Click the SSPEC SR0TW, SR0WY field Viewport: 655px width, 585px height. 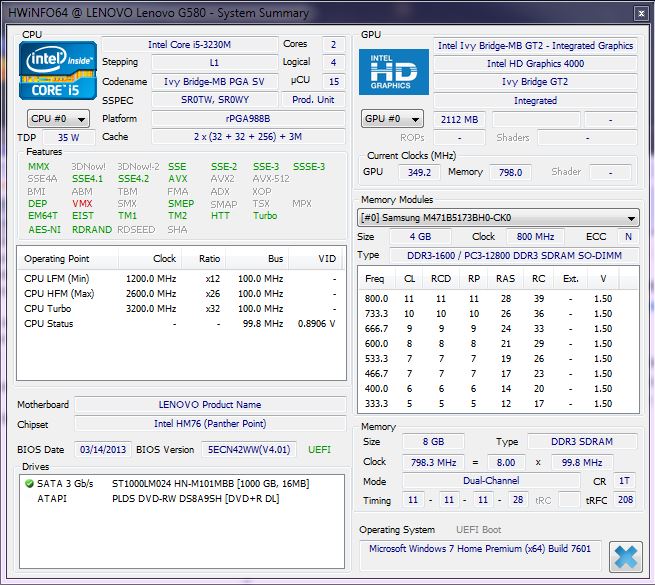(x=214, y=100)
